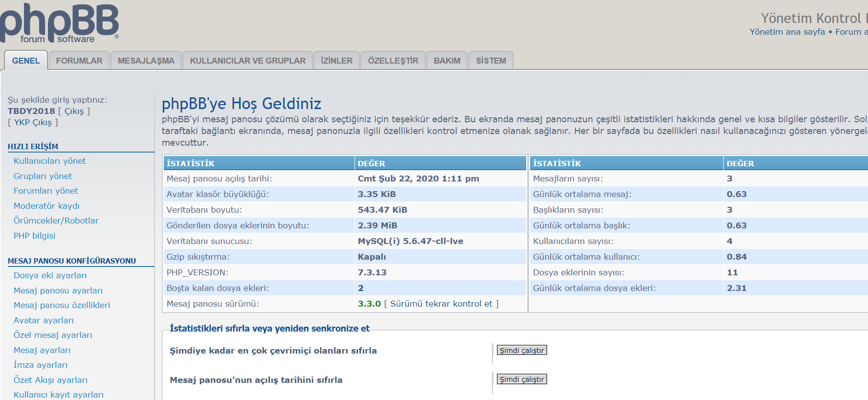
Task: Click the phpBB'ye Hoş Geldiniz heading
Action: pos(242,104)
